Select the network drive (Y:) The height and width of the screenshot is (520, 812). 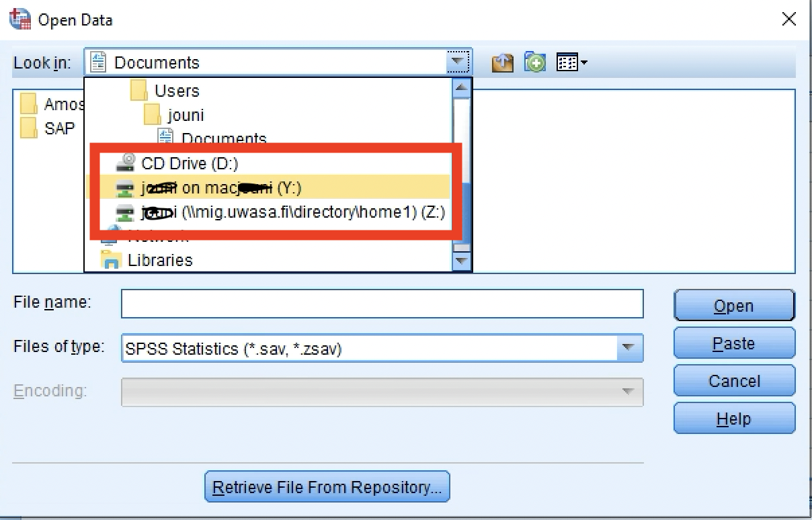click(x=270, y=187)
